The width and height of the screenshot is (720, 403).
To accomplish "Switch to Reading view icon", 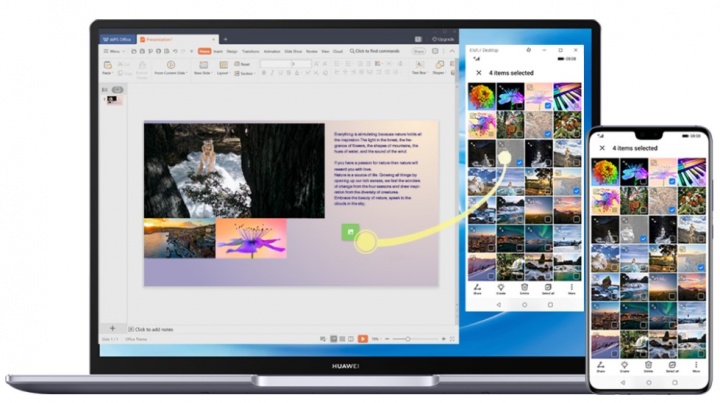I will [350, 339].
